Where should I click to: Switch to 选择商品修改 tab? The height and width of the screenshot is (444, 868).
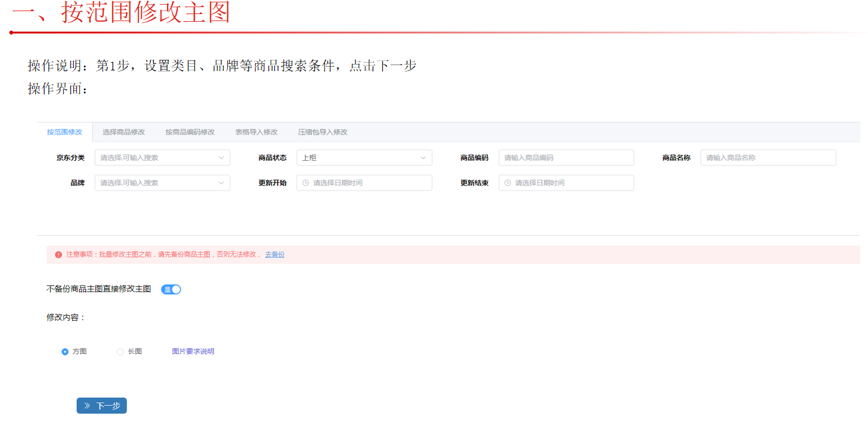click(124, 132)
